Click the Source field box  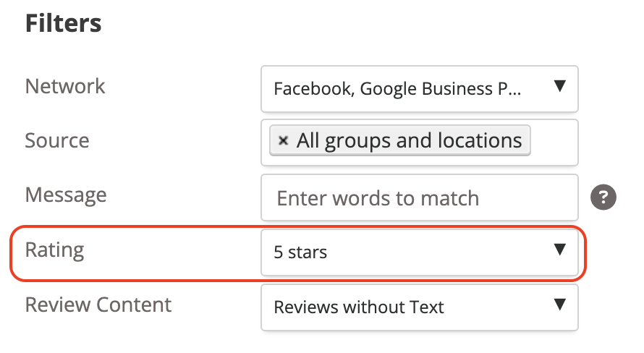[420, 143]
